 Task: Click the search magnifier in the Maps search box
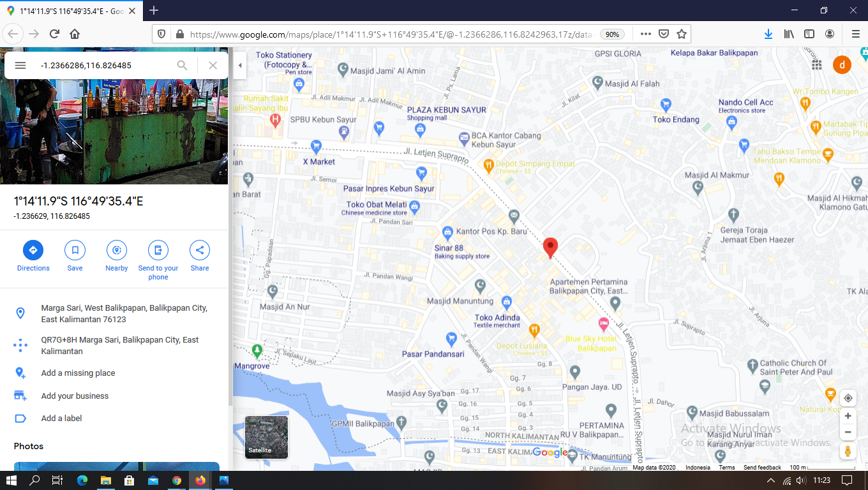183,65
